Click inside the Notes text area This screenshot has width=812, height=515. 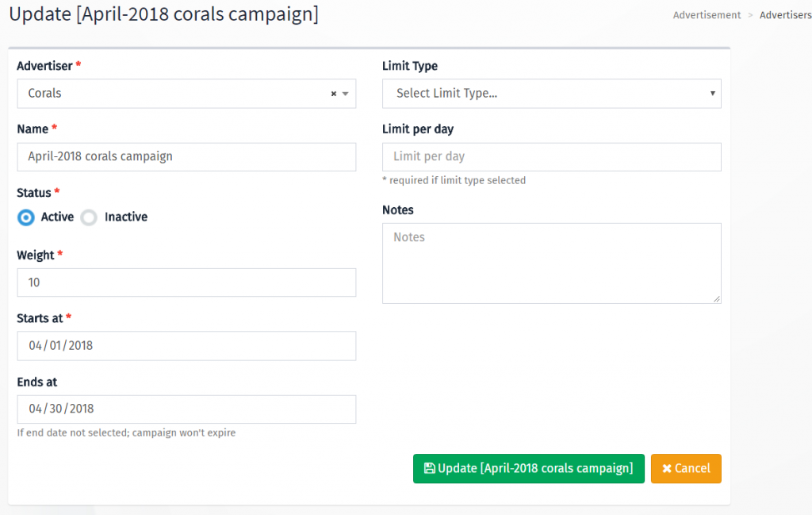pyautogui.click(x=551, y=262)
